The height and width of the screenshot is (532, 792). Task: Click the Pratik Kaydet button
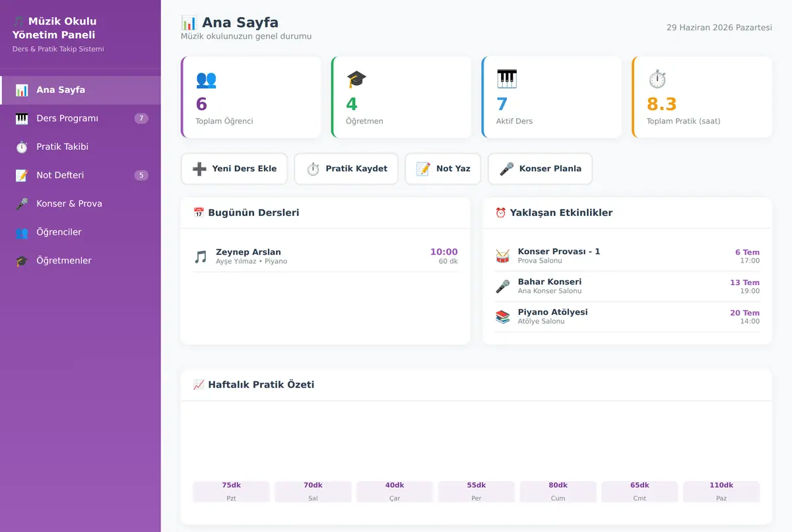346,169
